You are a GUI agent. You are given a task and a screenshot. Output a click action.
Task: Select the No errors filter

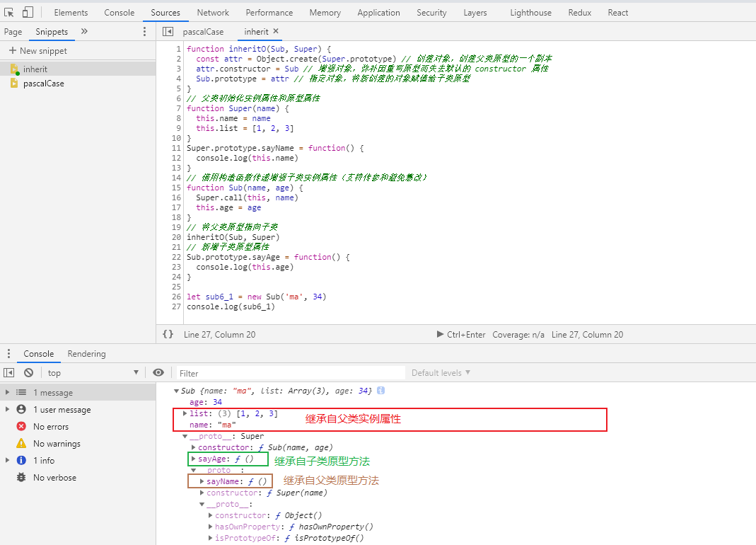(x=78, y=426)
